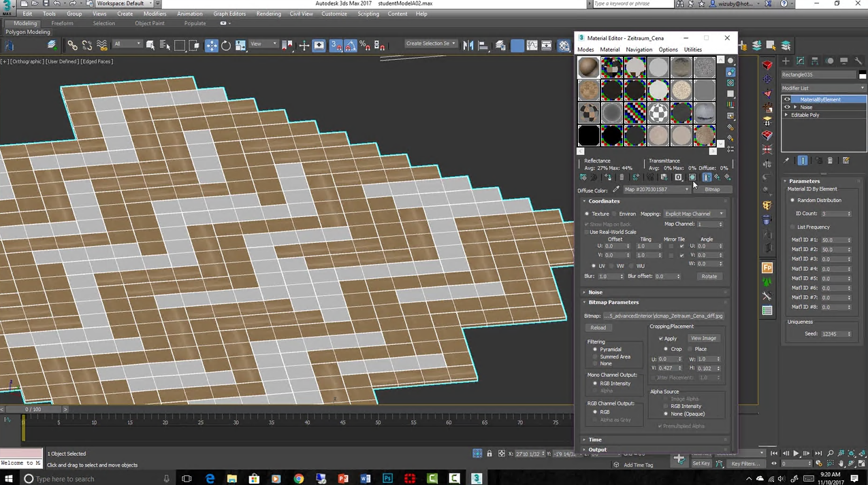
Task: Click the Material ID Channel icon
Action: (678, 178)
